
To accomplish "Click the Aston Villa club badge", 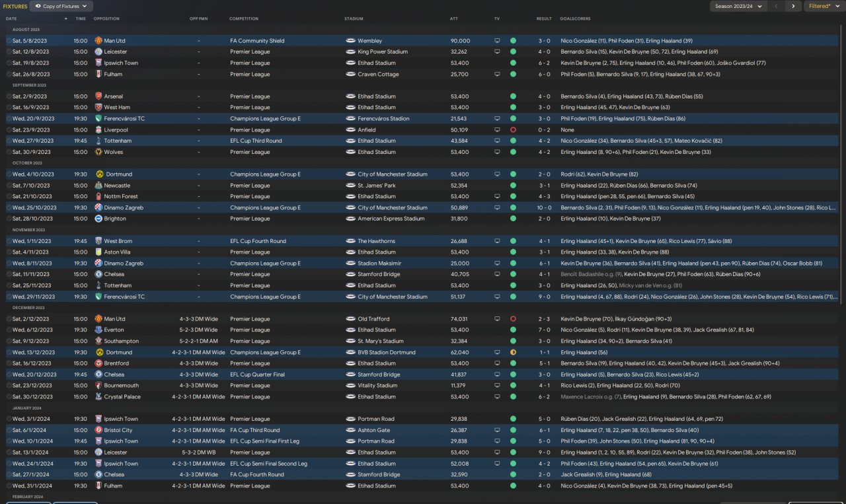I will click(98, 252).
